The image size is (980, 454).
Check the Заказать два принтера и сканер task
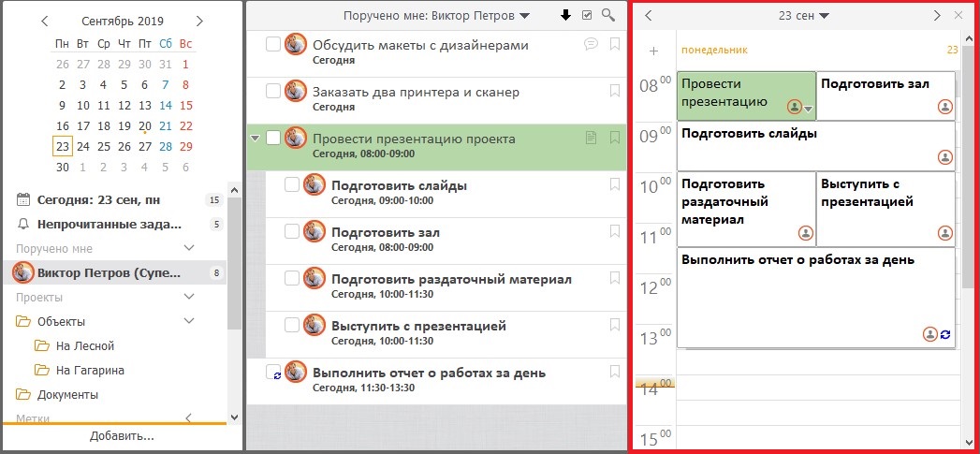click(x=273, y=92)
